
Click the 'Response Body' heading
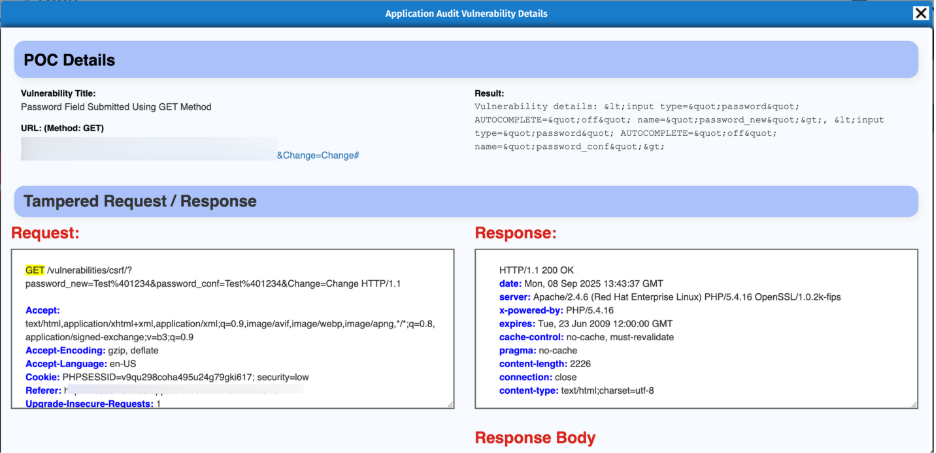coord(535,438)
